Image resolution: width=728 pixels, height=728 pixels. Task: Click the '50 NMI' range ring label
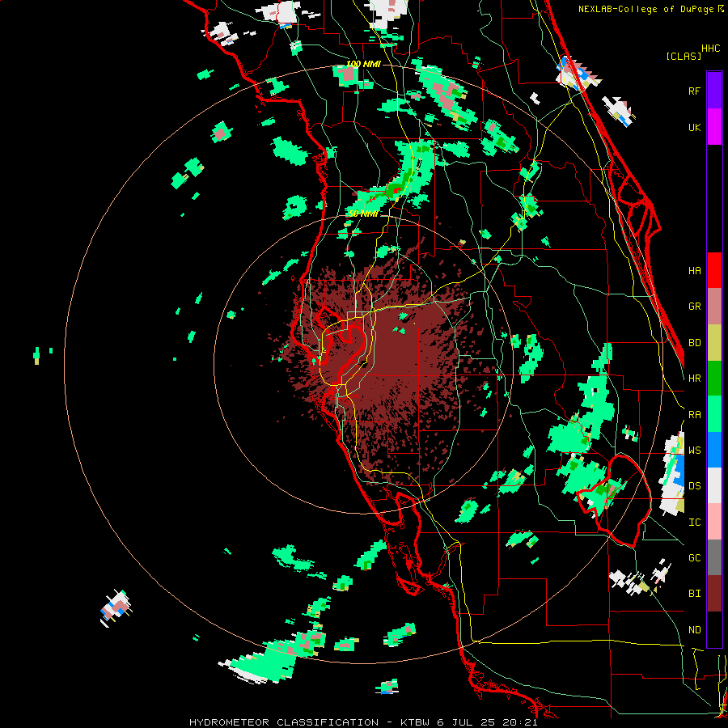click(363, 214)
